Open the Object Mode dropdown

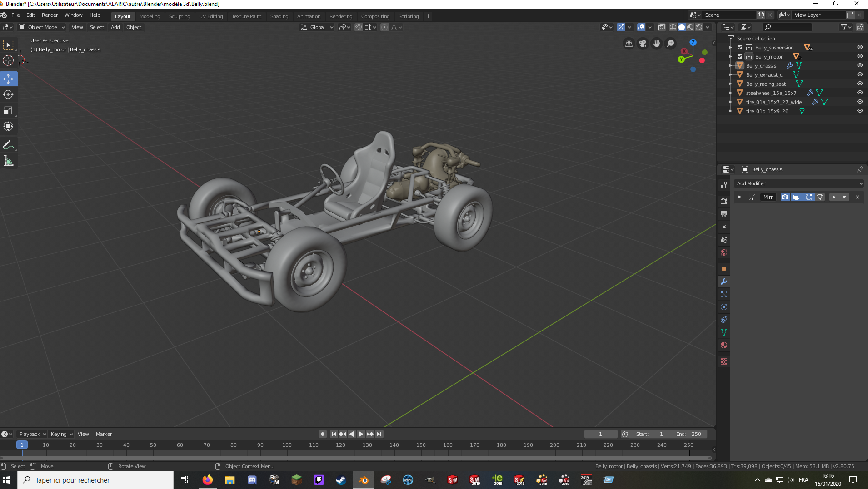point(42,27)
